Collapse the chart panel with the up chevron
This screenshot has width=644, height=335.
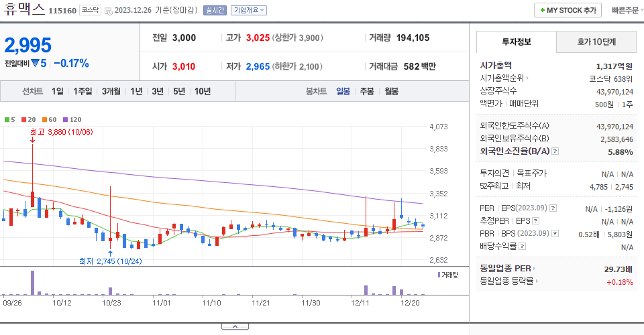tap(235, 326)
